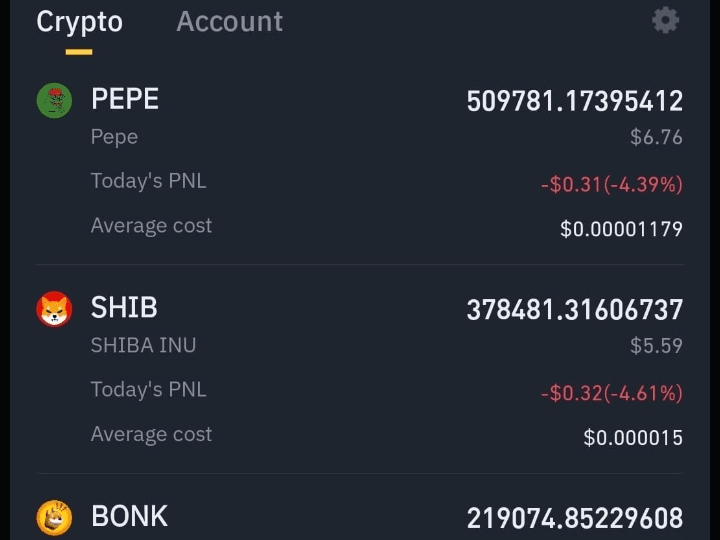Switch to the Account tab
The height and width of the screenshot is (540, 720).
[x=230, y=22]
